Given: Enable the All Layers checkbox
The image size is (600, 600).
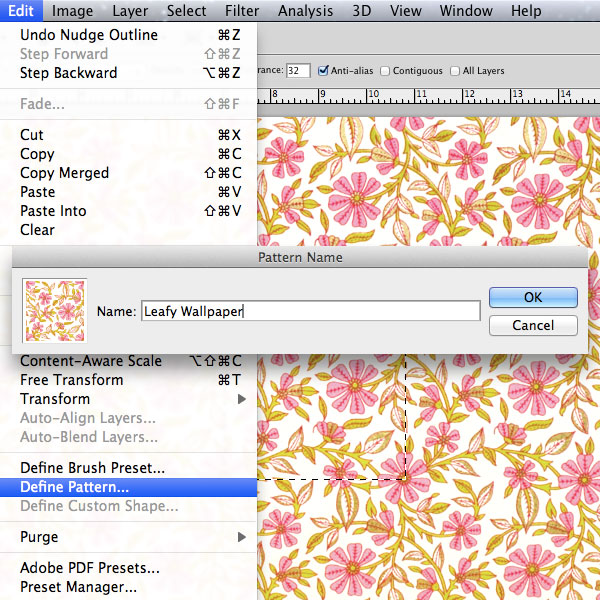Looking at the screenshot, I should (x=455, y=71).
